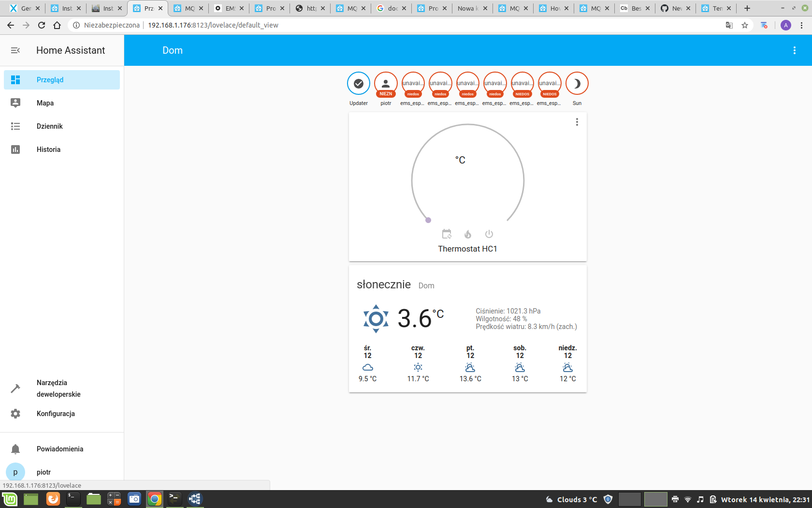Viewport: 812px width, 508px height.
Task: Open Powiadomienia notifications
Action: 60,448
